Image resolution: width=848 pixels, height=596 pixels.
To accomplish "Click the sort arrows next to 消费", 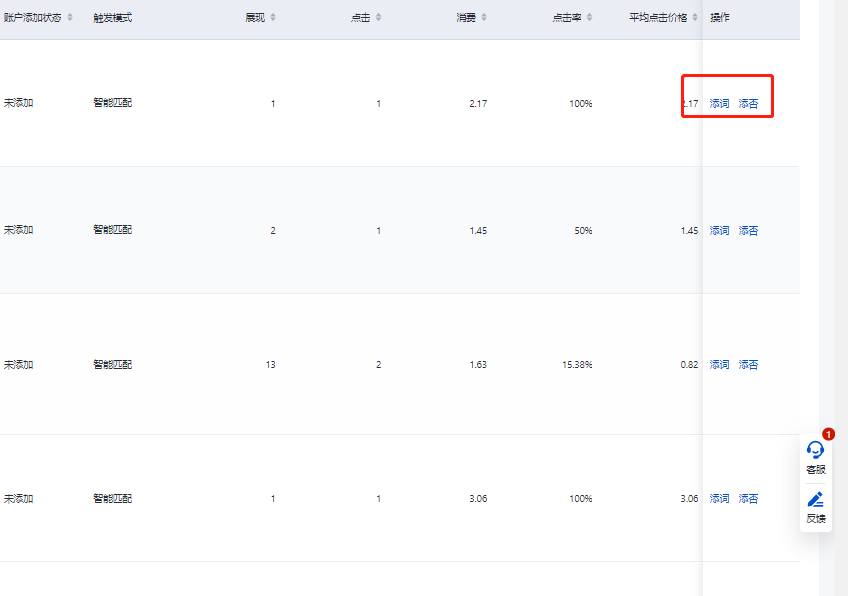I will tap(485, 18).
